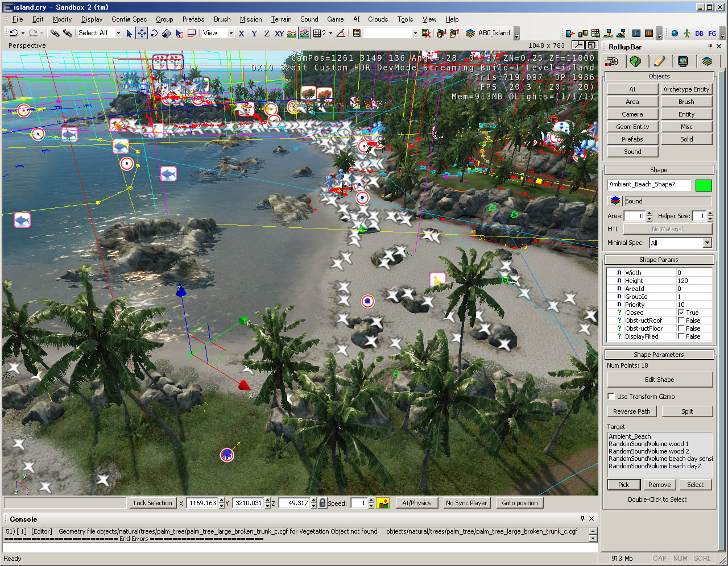Screen dimensions: 728x566
Task: Open the Clouds menu
Action: click(x=378, y=19)
